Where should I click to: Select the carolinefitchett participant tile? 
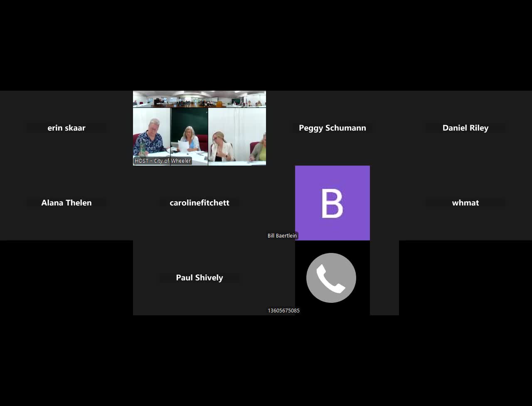[x=199, y=203]
